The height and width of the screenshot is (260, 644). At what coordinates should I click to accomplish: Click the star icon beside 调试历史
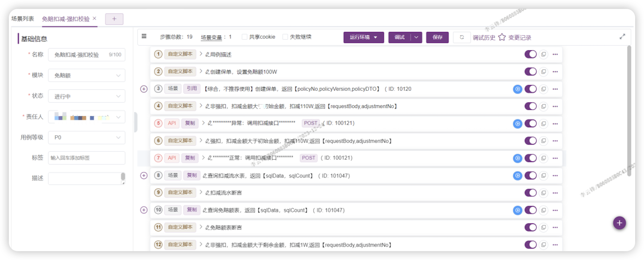coord(502,37)
